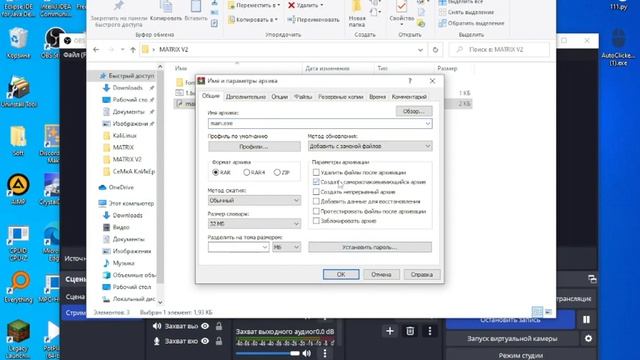Open the Move to (Переместить в) dropdown
The width and height of the screenshot is (640, 360).
pyautogui.click(x=254, y=5)
